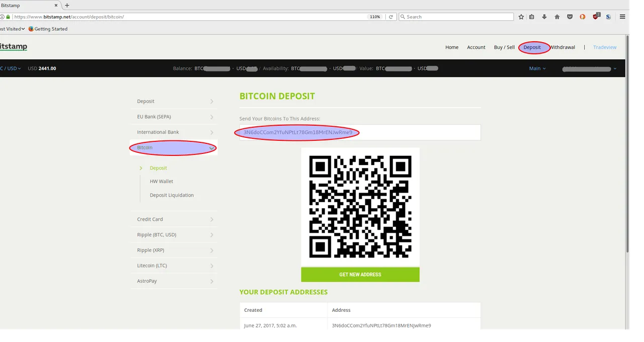Click the Bitstamp logo
This screenshot has height=342, width=644.
13,47
